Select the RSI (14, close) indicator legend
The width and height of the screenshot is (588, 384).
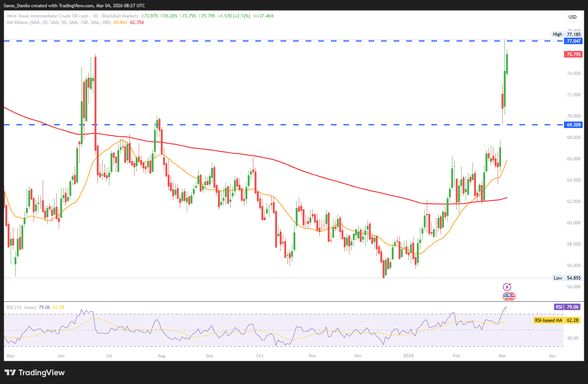(x=21, y=307)
